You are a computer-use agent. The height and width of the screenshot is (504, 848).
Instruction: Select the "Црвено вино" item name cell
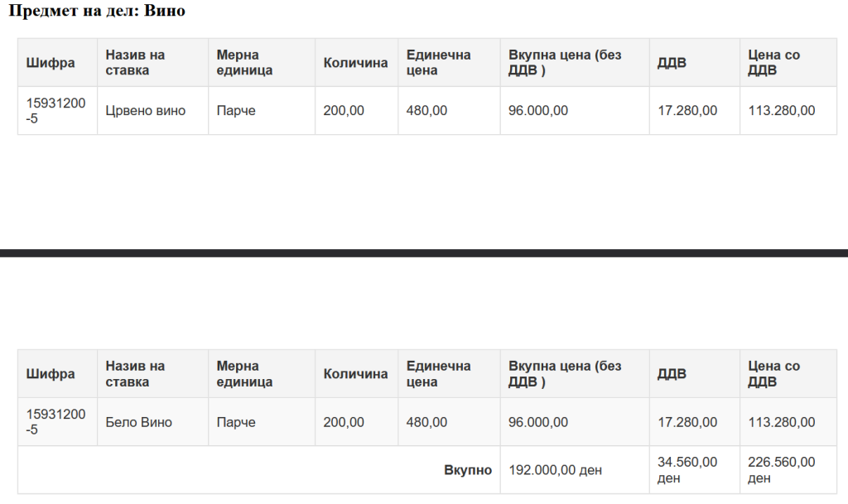coord(146,111)
